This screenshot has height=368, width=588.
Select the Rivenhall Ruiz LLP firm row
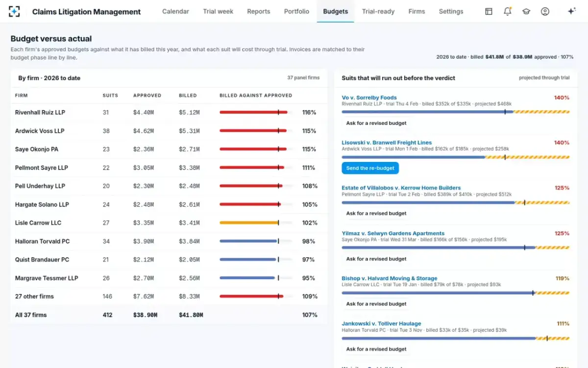[169, 112]
